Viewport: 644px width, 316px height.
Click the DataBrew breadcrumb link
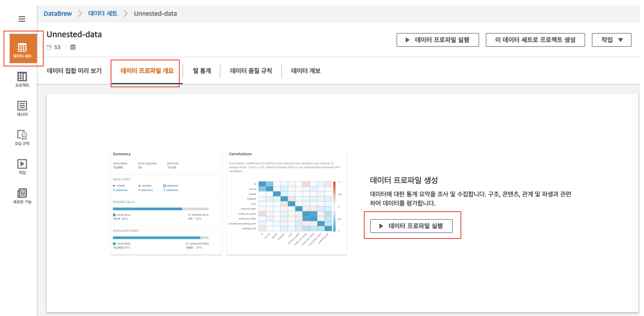58,13
